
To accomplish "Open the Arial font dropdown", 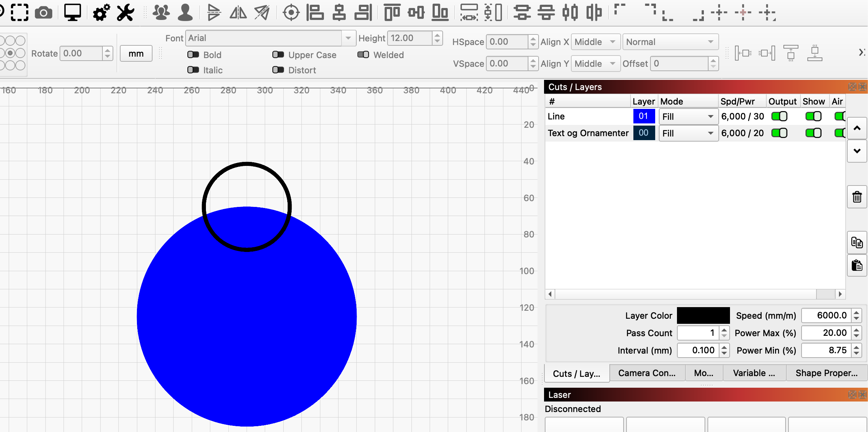I will click(348, 38).
